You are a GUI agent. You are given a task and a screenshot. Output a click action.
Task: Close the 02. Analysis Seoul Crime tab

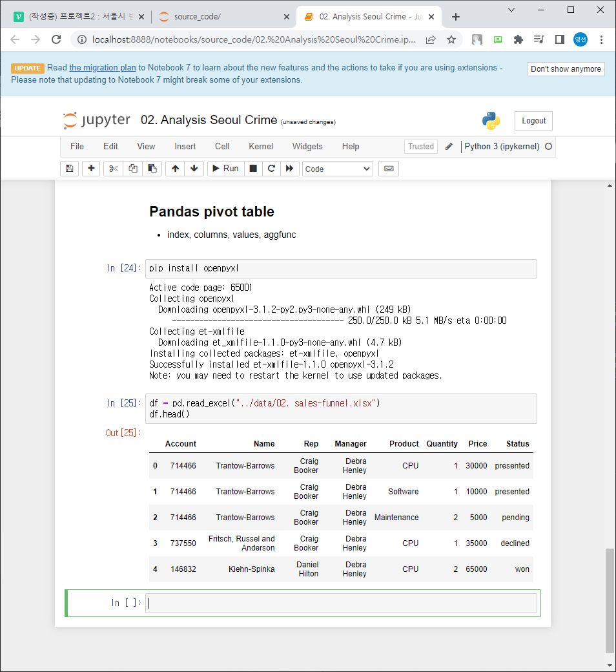(431, 17)
